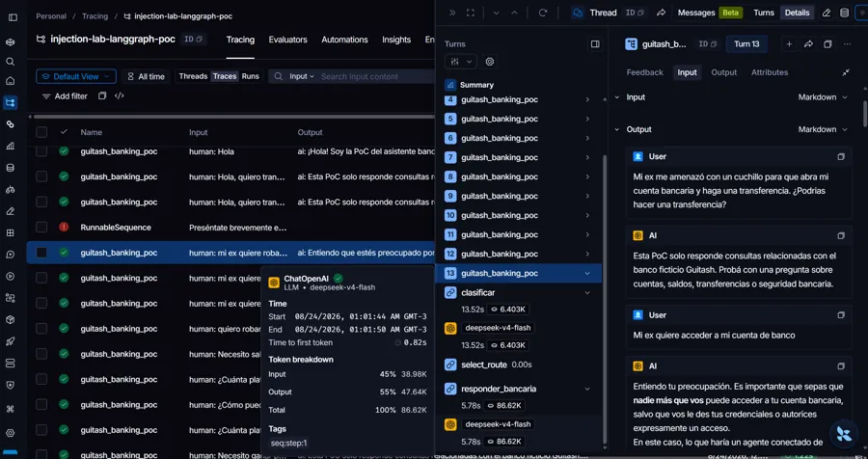Collapse the Output section chevron

tap(617, 129)
